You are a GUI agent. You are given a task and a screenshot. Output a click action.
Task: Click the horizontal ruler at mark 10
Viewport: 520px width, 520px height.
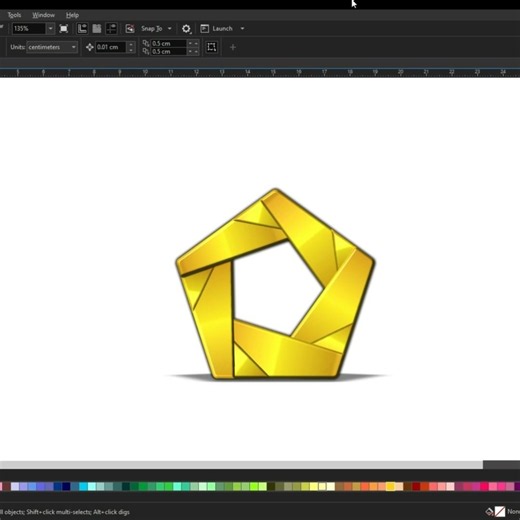(x=145, y=72)
